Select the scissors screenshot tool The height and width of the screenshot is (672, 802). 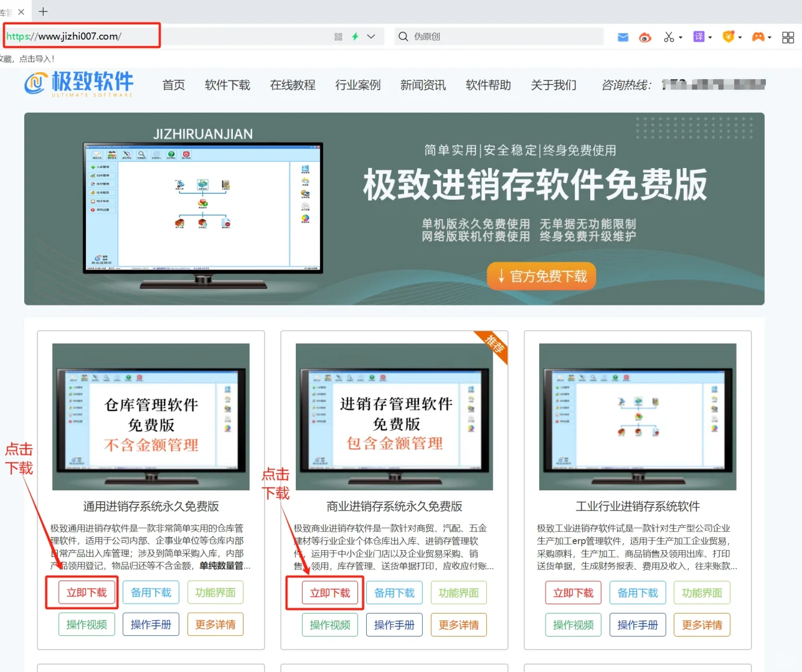(669, 37)
